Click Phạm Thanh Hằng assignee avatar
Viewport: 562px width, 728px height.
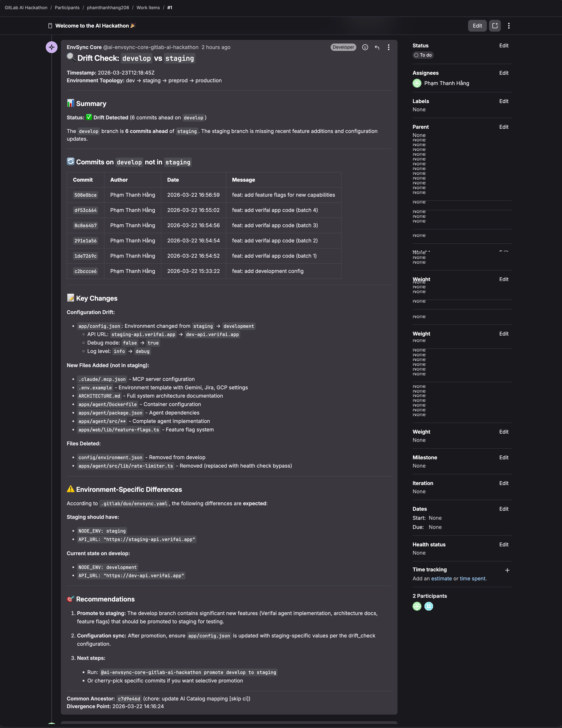click(417, 83)
